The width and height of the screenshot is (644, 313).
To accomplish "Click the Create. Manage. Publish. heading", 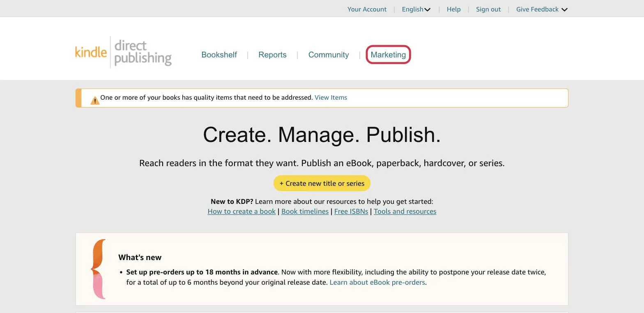I will (x=322, y=135).
